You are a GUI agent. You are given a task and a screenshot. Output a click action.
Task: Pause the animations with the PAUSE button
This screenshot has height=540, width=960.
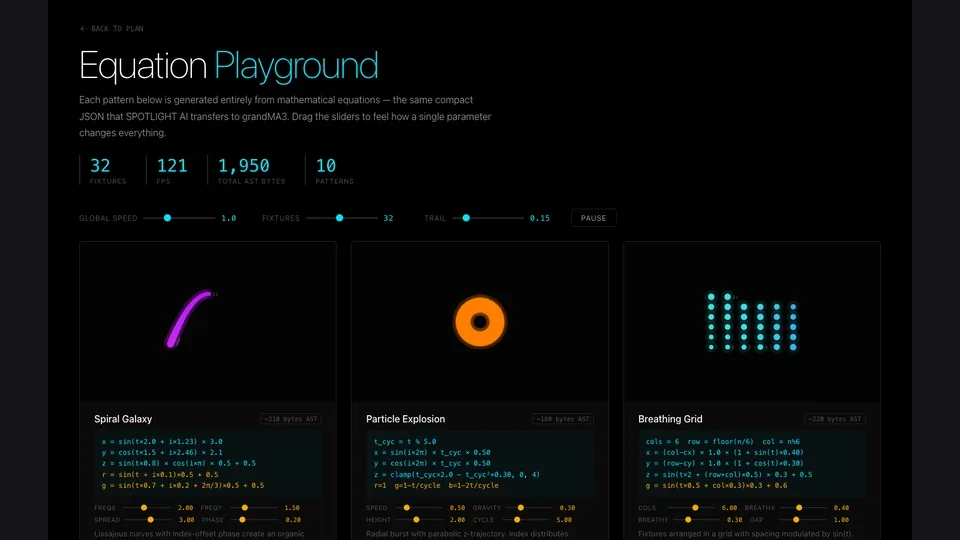pyautogui.click(x=593, y=218)
